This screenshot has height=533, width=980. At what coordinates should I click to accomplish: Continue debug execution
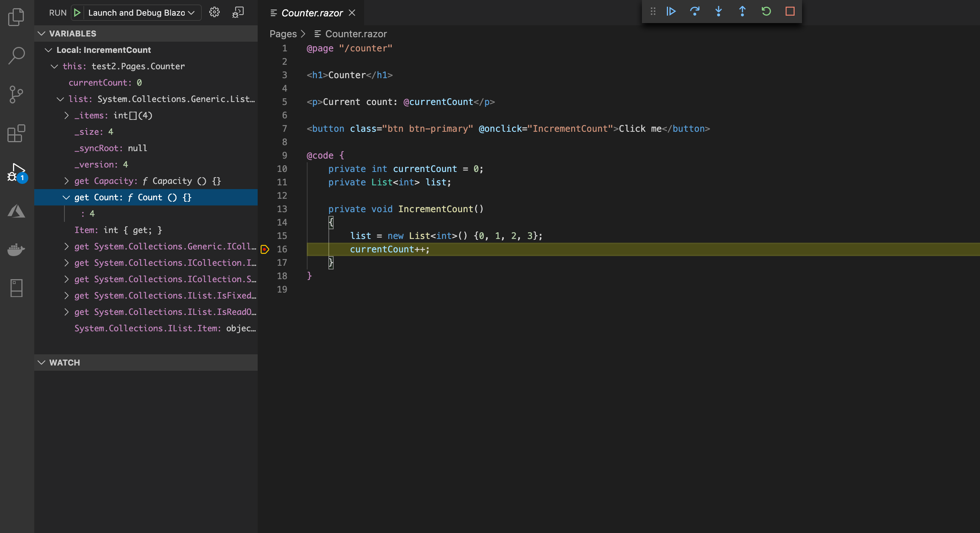pyautogui.click(x=671, y=12)
